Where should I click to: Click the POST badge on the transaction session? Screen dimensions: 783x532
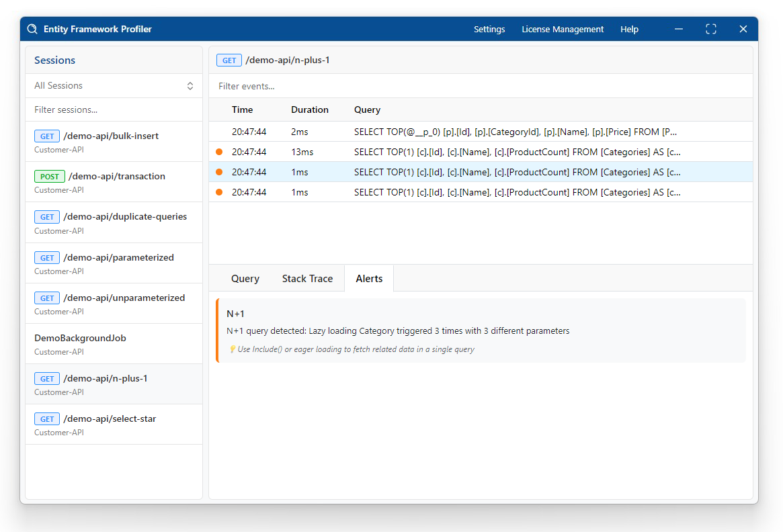(x=50, y=176)
